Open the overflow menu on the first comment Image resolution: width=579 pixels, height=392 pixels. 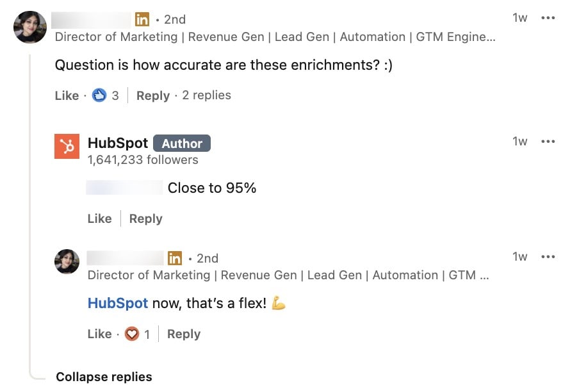(x=548, y=17)
